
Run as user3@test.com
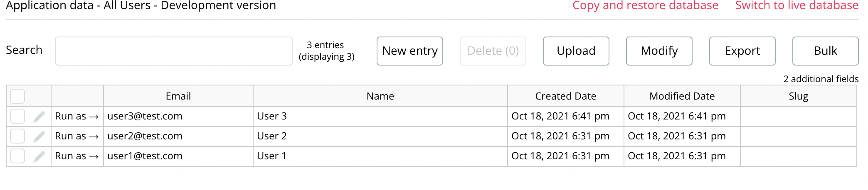pyautogui.click(x=77, y=116)
